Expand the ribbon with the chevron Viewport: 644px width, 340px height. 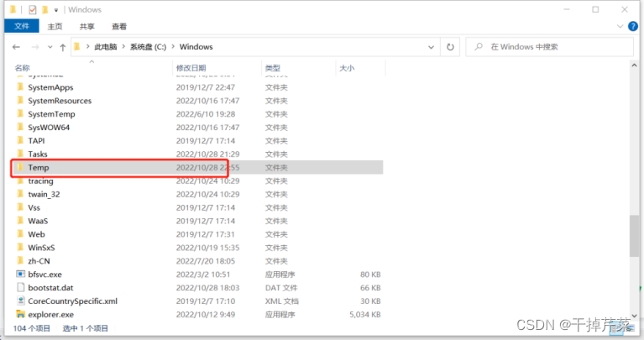pyautogui.click(x=620, y=26)
